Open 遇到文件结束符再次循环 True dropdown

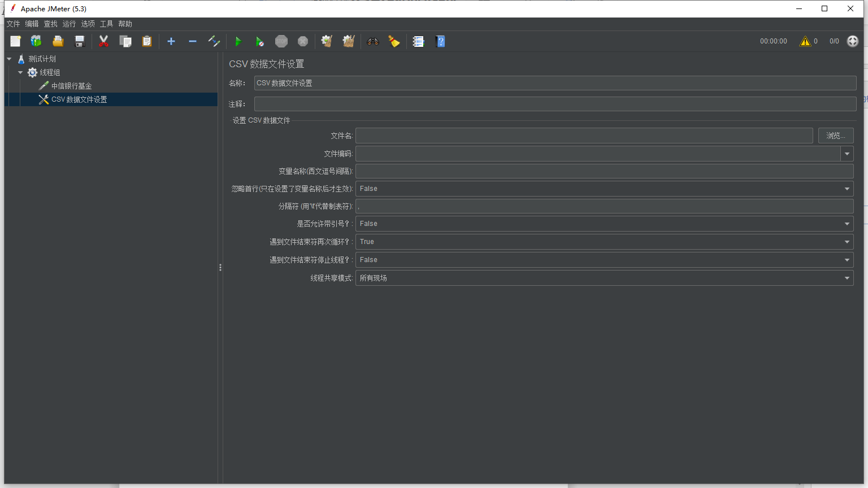pyautogui.click(x=604, y=242)
